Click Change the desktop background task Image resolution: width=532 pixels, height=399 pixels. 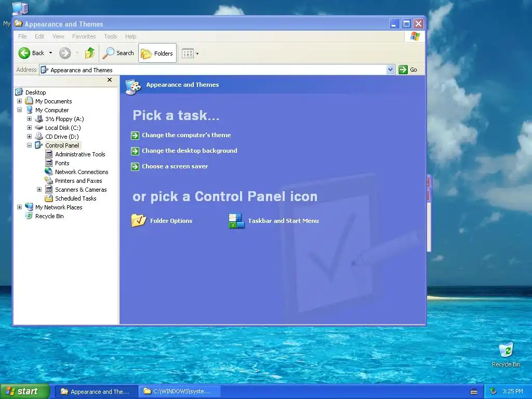click(189, 151)
